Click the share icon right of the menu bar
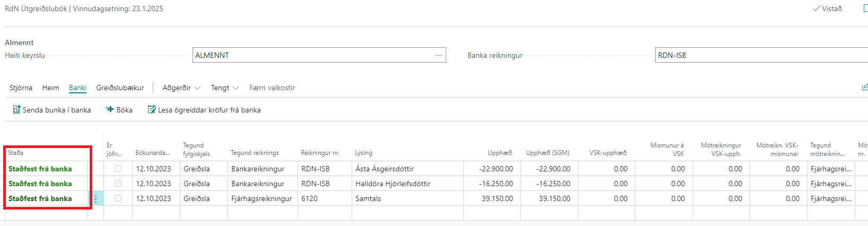The height and width of the screenshot is (226, 868). pos(864,87)
